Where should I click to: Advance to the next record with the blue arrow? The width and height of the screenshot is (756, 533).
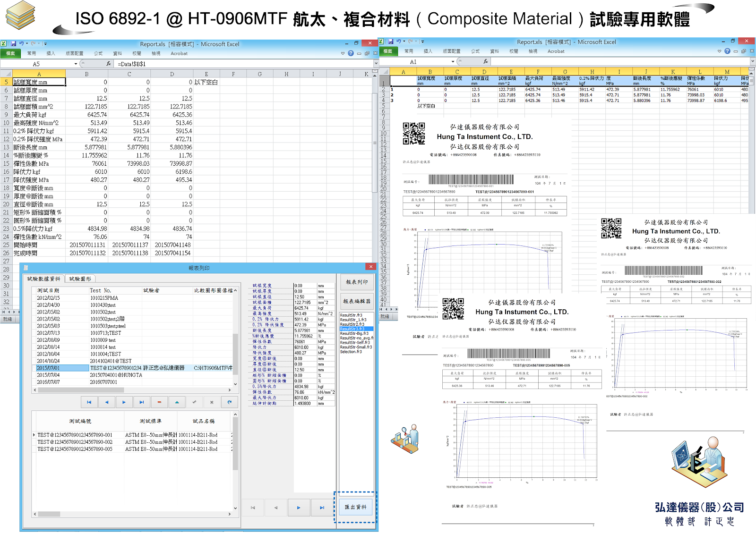[124, 402]
